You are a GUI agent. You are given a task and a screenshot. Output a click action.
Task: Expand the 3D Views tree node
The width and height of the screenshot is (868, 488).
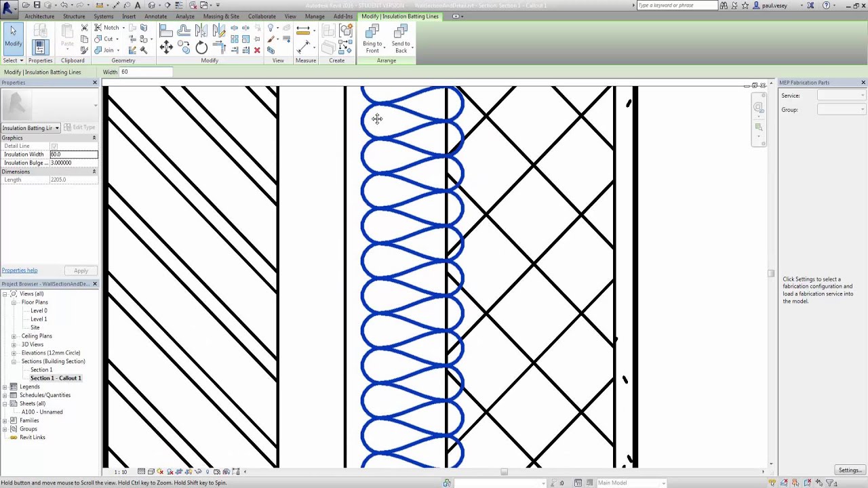pyautogui.click(x=14, y=344)
